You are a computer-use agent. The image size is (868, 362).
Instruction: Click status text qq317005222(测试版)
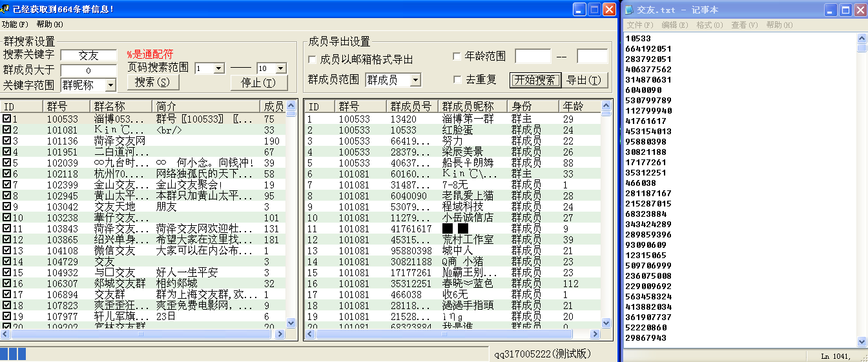[542, 354]
